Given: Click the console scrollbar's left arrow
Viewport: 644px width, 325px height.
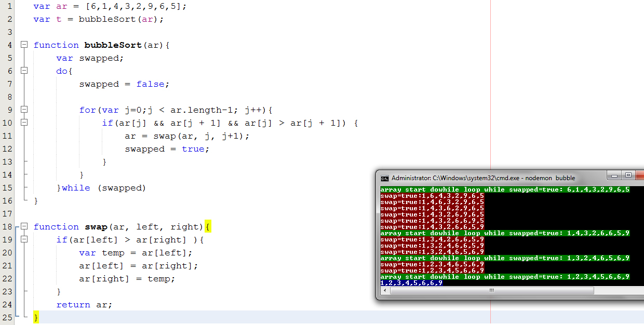Looking at the screenshot, I should pos(384,291).
